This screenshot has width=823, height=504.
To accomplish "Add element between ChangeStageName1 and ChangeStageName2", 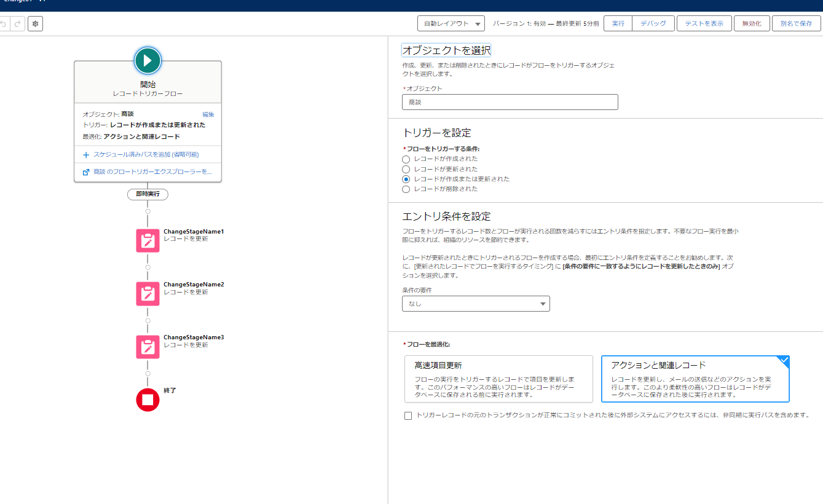I will pos(148,267).
